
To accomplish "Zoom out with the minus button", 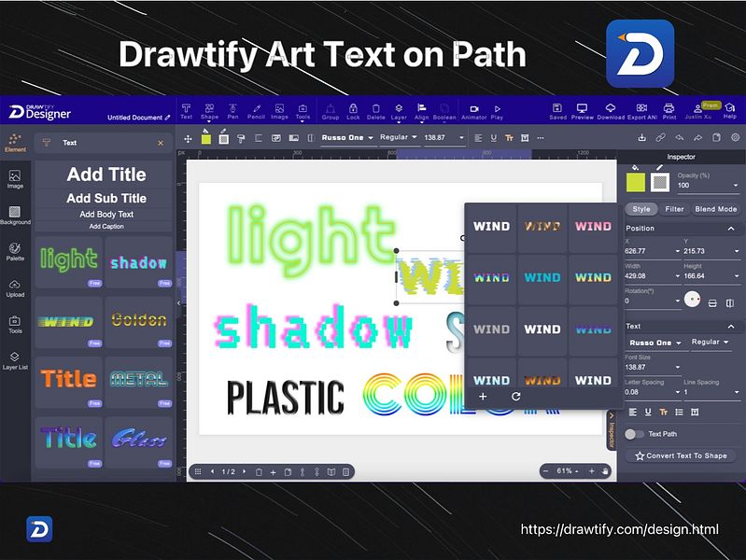I will 545,471.
